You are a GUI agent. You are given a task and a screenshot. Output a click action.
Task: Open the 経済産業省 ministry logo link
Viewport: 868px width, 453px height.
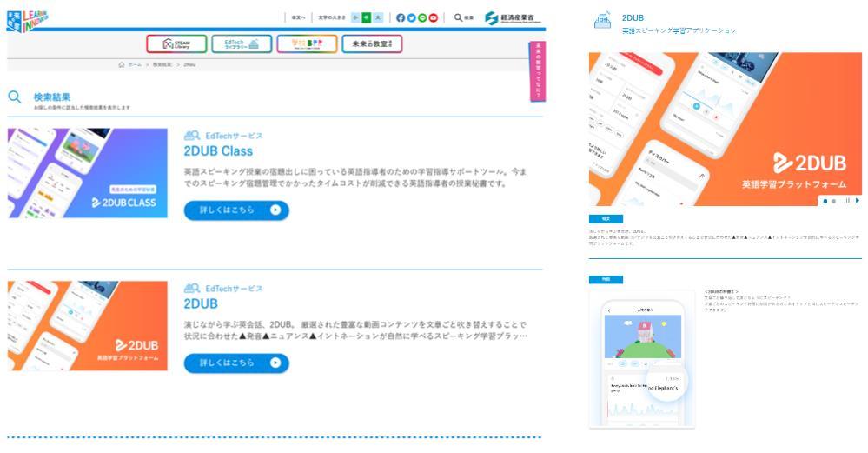(512, 17)
